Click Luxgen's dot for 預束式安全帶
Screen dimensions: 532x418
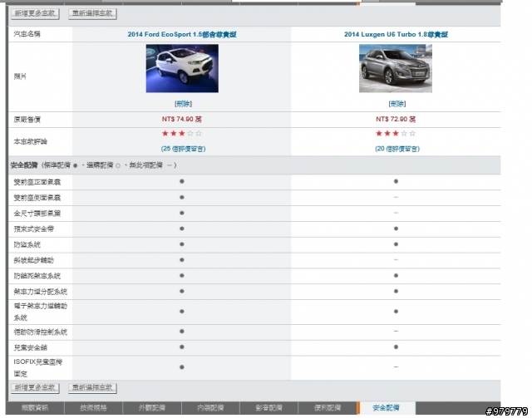[x=396, y=229]
